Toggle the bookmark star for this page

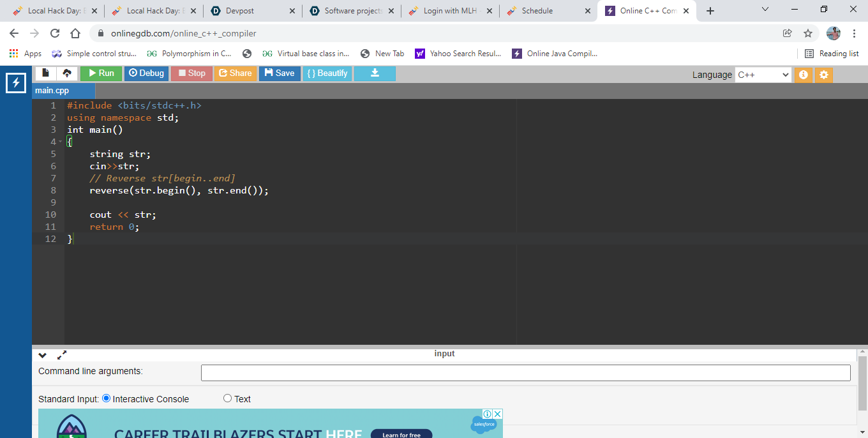click(x=808, y=33)
